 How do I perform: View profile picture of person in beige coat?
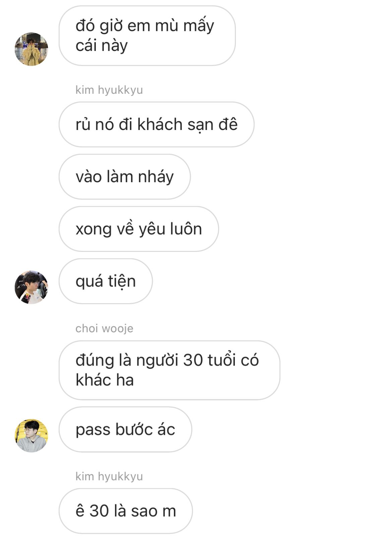click(x=31, y=49)
